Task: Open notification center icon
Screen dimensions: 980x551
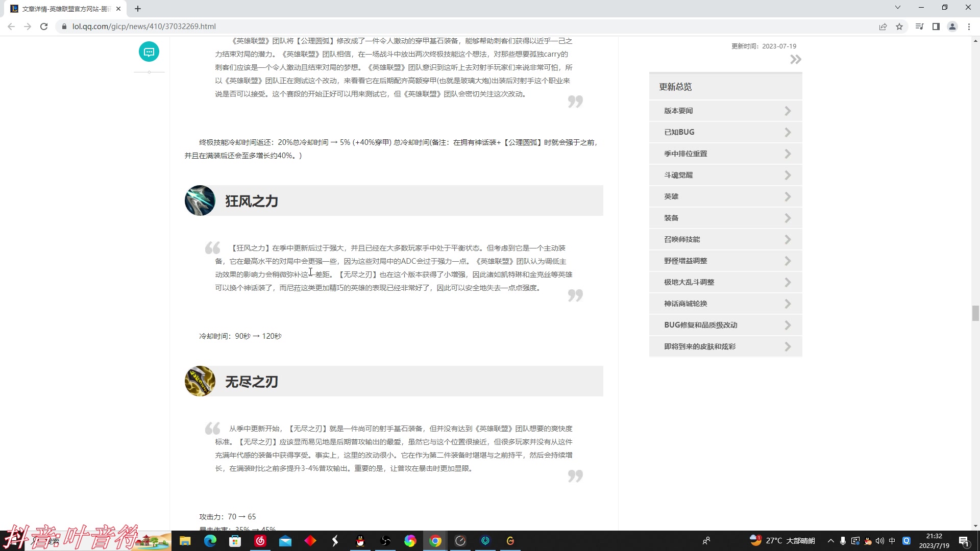Action: 964,541
